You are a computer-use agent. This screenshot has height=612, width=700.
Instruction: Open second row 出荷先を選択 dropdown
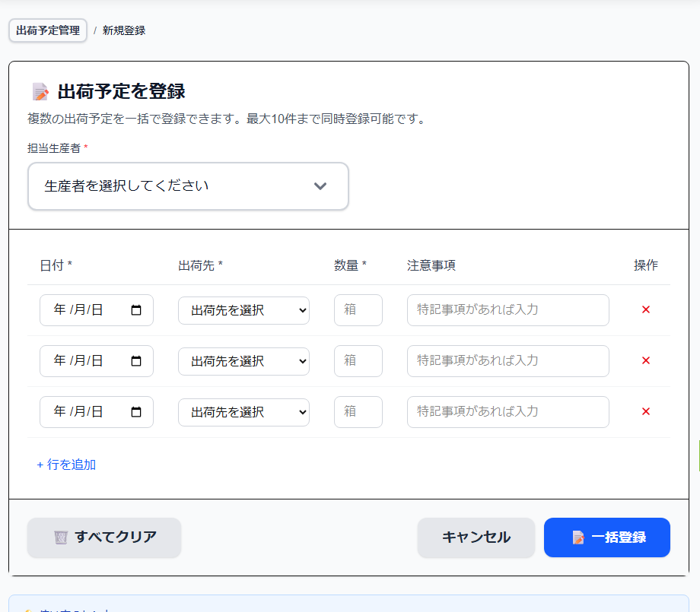[x=243, y=361]
